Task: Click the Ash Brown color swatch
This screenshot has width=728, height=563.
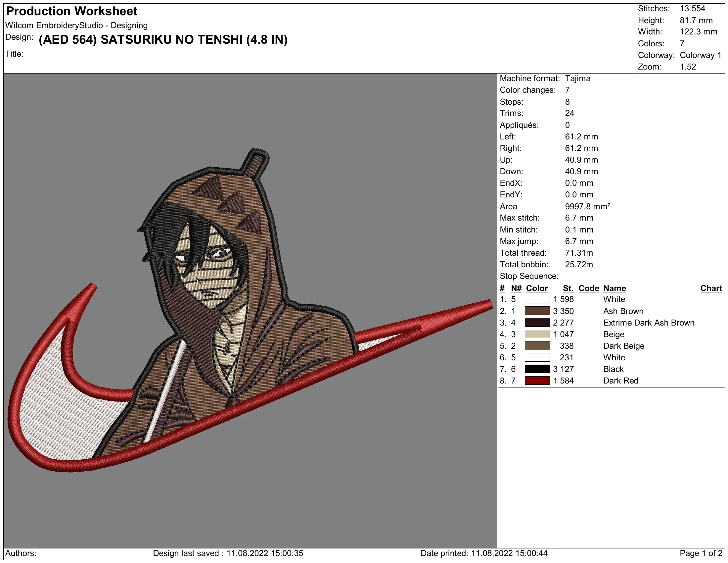Action: tap(537, 311)
